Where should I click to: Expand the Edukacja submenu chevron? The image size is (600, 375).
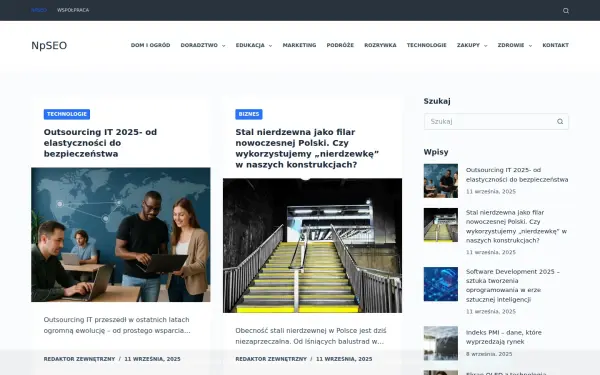coord(271,46)
